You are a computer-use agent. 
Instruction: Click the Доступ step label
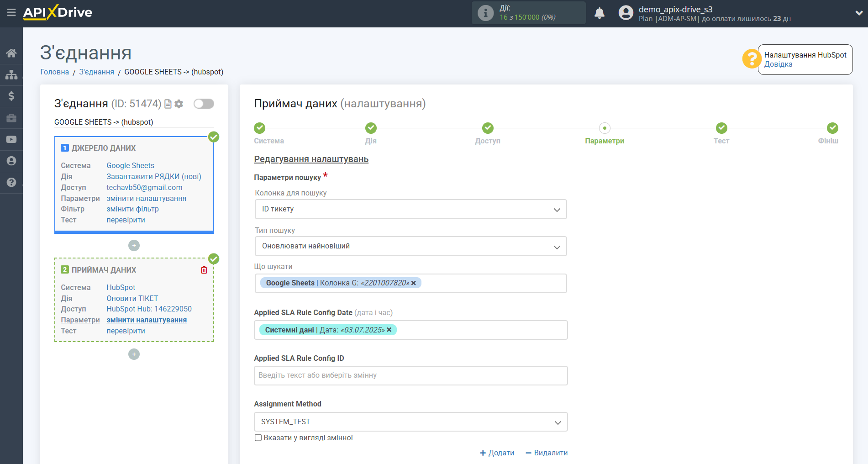pos(488,141)
